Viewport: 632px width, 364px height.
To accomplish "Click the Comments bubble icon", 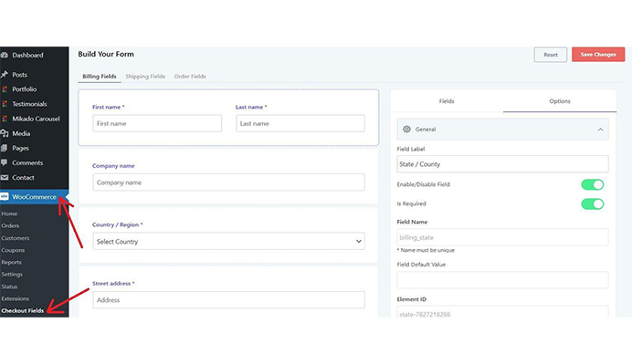I will coord(5,162).
